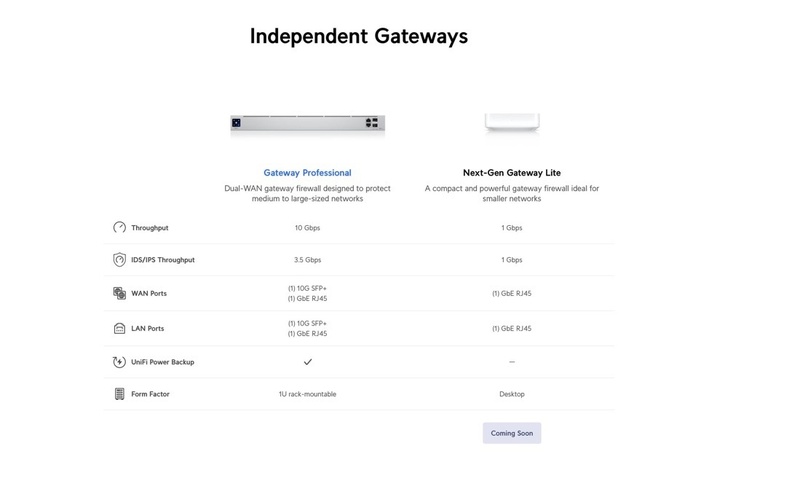Select the Next-Gen Gateway Lite device image
The height and width of the screenshot is (494, 800).
click(511, 122)
